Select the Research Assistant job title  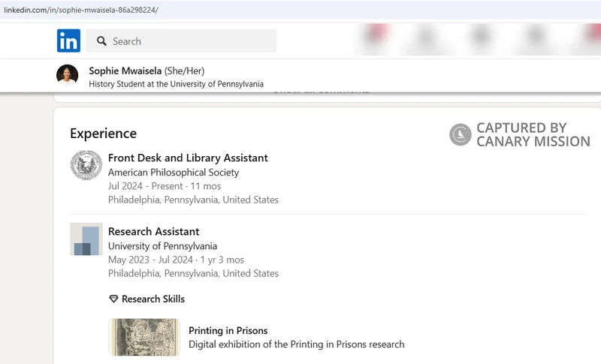[x=153, y=231]
